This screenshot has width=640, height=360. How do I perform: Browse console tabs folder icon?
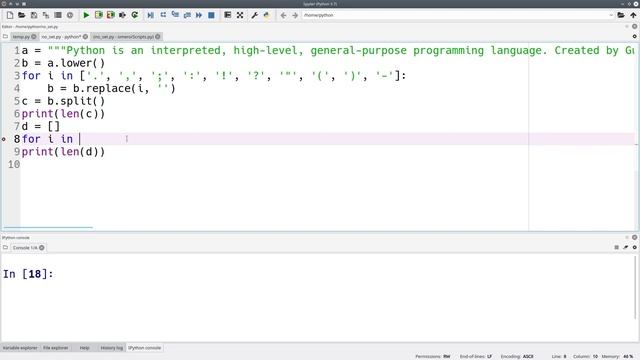(5, 248)
